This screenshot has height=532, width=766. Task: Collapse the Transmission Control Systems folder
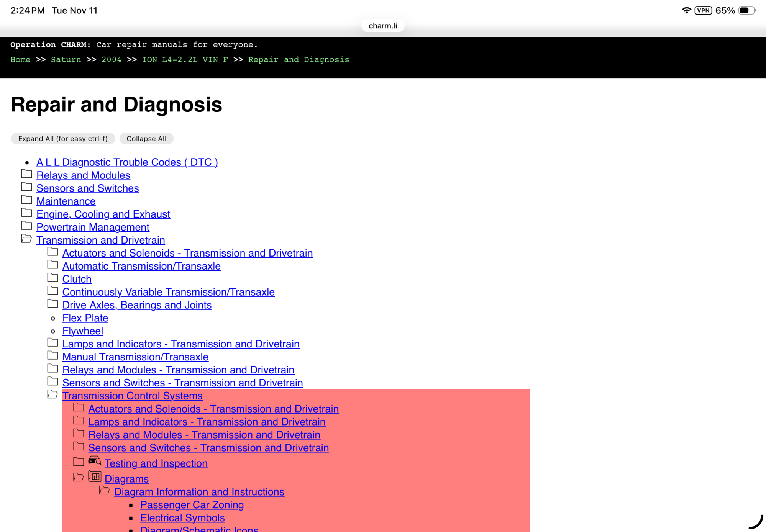click(52, 394)
